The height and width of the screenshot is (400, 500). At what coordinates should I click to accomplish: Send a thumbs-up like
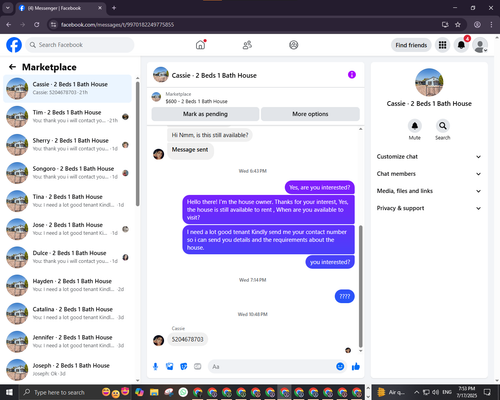tap(356, 367)
